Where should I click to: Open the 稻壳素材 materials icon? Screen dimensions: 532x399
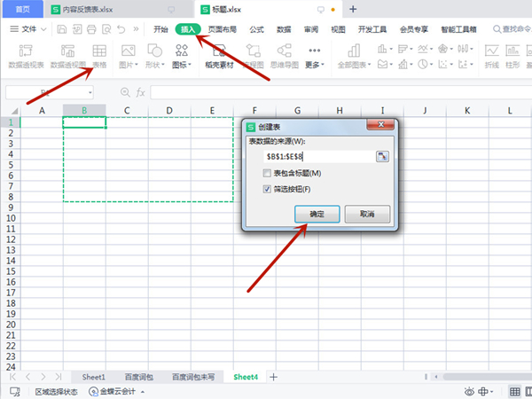click(x=219, y=56)
